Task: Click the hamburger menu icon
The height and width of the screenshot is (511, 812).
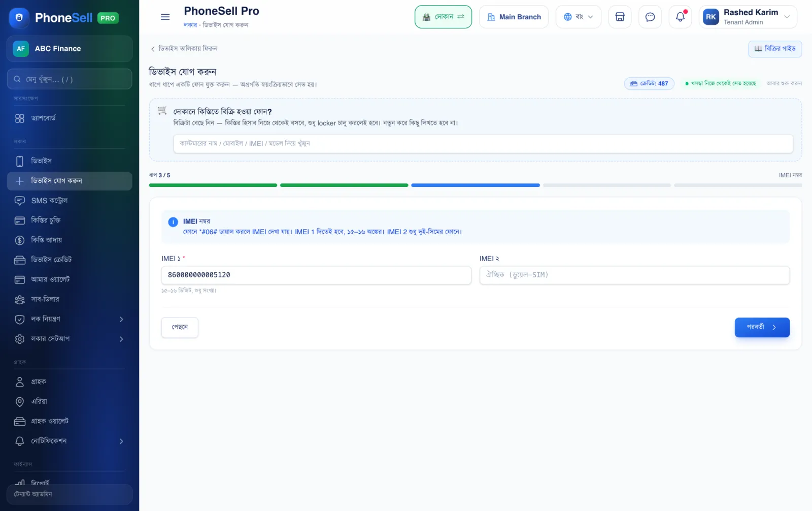Action: [x=165, y=17]
